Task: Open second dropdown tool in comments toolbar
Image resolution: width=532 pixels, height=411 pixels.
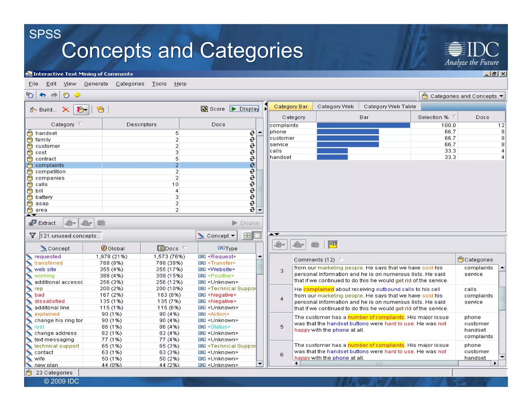Action: click(298, 244)
